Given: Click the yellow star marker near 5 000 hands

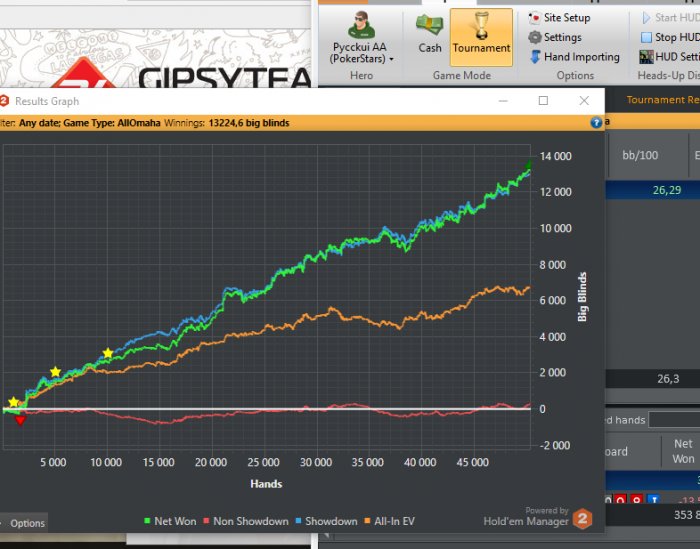Looking at the screenshot, I should click(x=55, y=371).
